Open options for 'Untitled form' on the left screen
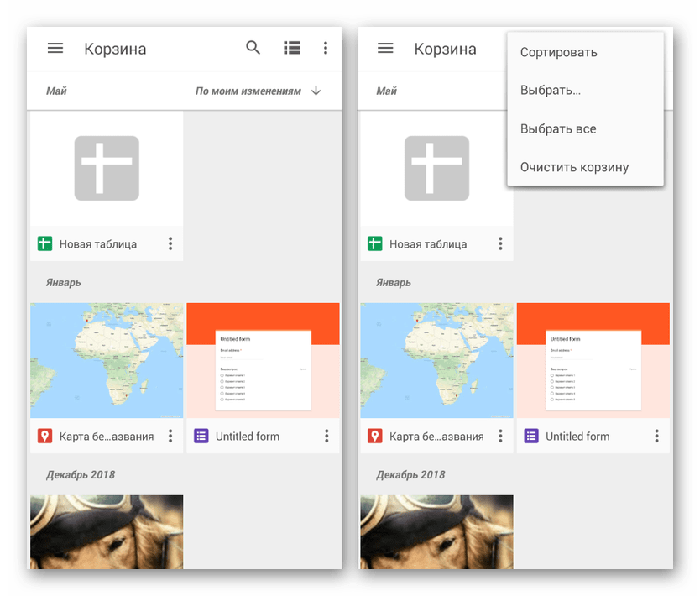Viewport: 700px width, 596px height. pyautogui.click(x=326, y=436)
